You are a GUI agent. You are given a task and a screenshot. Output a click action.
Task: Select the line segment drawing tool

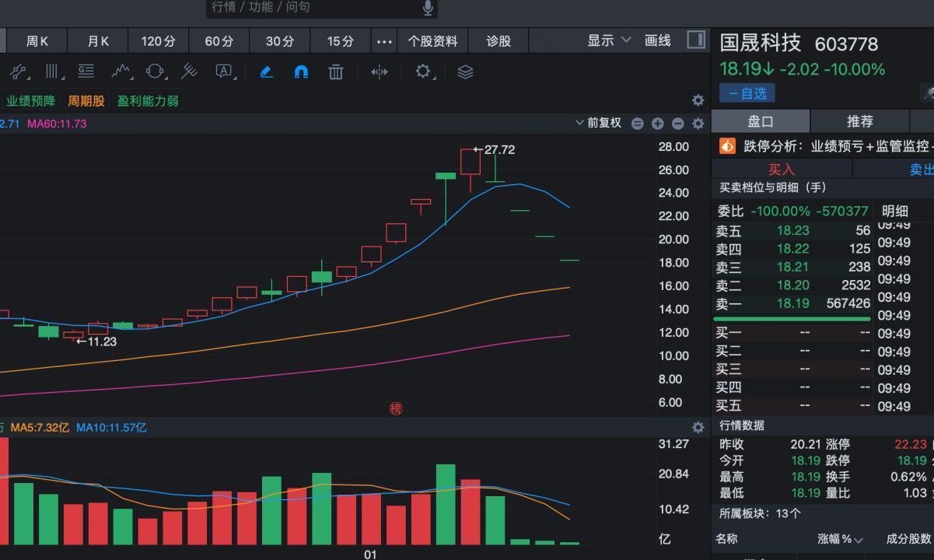[x=18, y=72]
